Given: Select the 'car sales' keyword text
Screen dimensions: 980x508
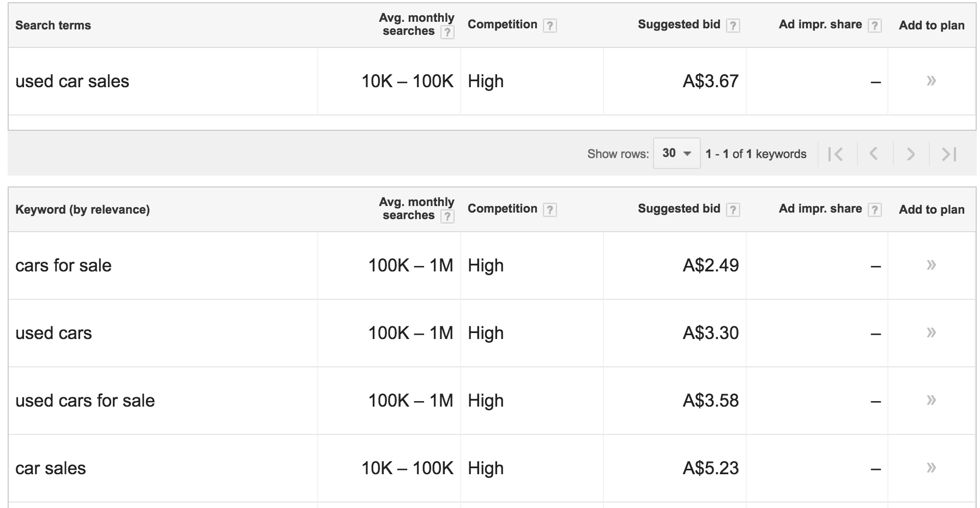Looking at the screenshot, I should pyautogui.click(x=51, y=468).
